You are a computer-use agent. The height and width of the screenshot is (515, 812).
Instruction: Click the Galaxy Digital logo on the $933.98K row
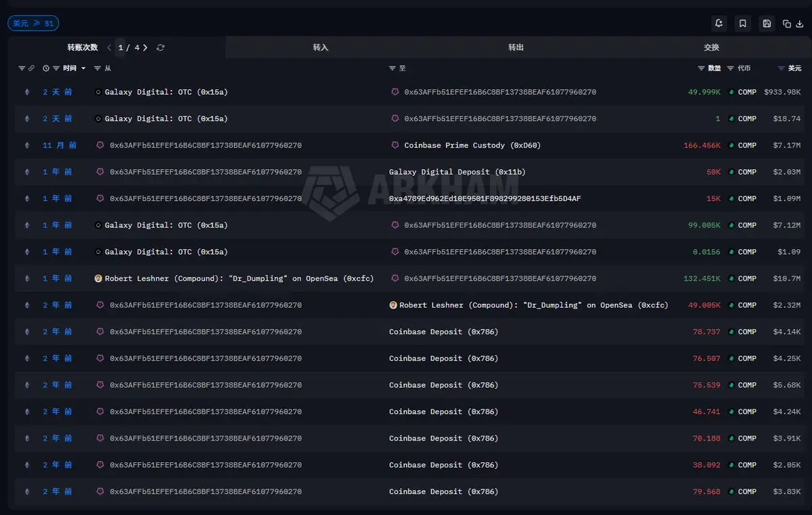(x=99, y=92)
